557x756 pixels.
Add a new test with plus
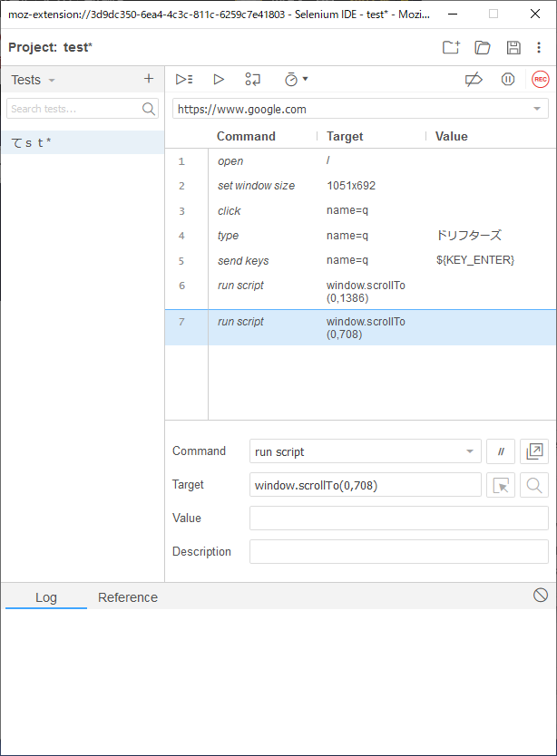[149, 79]
